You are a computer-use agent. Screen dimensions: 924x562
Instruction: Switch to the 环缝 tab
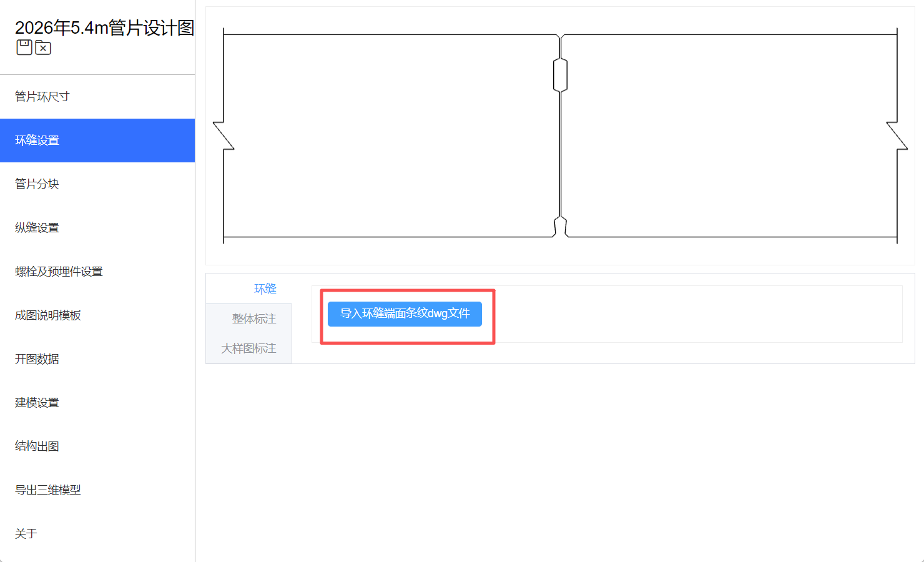(x=265, y=288)
